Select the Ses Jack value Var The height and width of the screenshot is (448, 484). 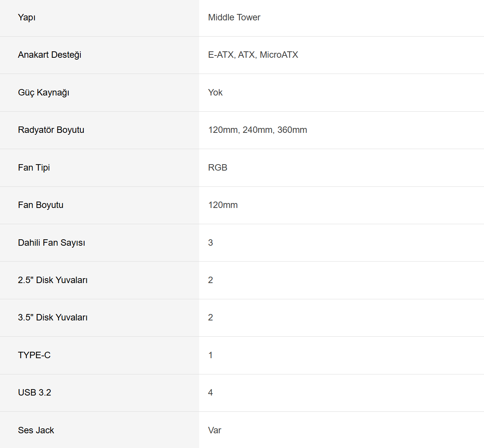[215, 430]
